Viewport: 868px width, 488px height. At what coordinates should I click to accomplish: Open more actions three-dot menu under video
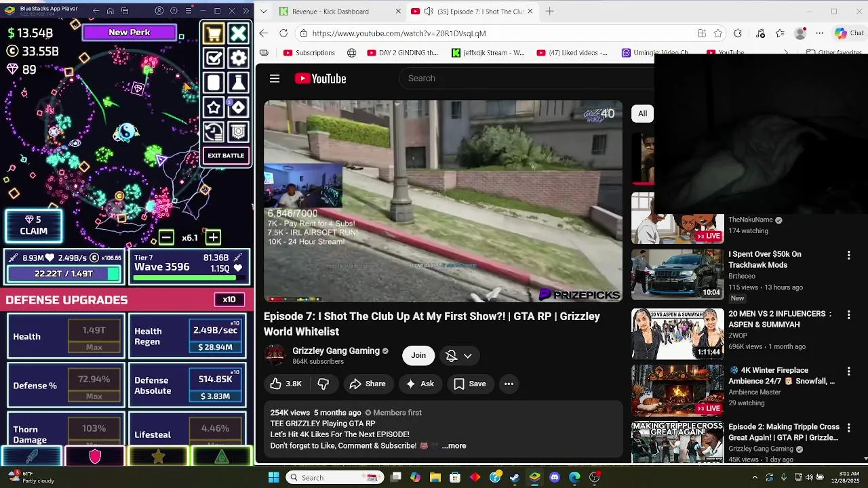click(509, 384)
